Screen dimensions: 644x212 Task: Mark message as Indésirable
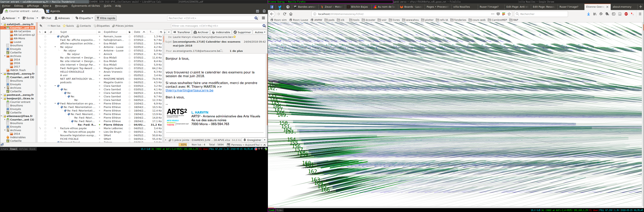click(221, 32)
